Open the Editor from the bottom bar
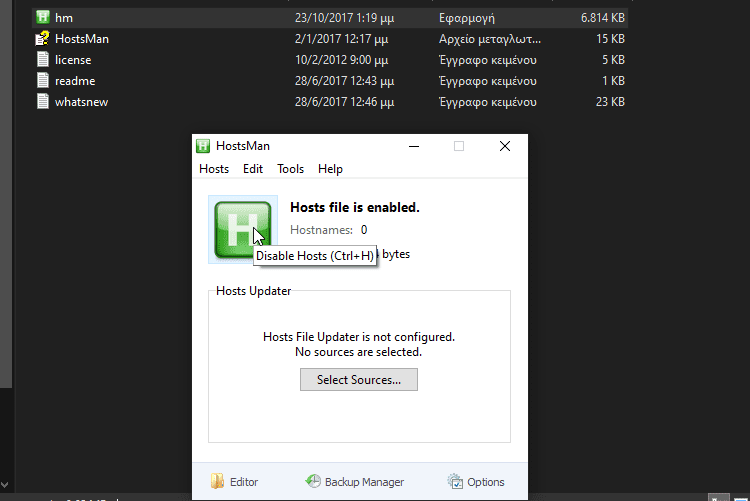The width and height of the screenshot is (750, 501). [234, 481]
